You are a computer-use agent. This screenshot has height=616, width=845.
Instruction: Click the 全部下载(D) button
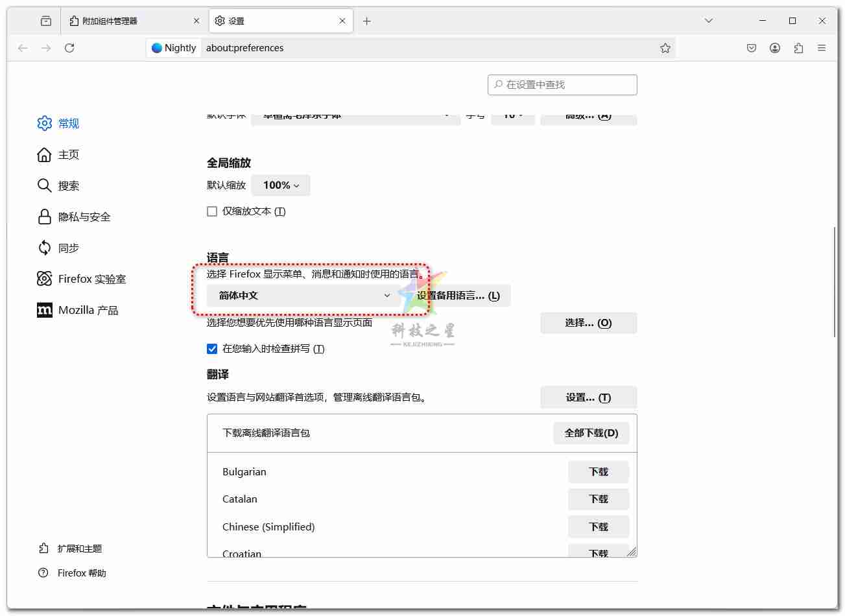591,432
